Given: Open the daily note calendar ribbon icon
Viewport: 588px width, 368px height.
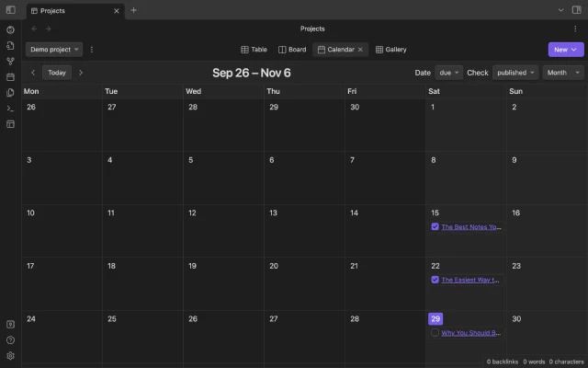Looking at the screenshot, I should [x=10, y=76].
